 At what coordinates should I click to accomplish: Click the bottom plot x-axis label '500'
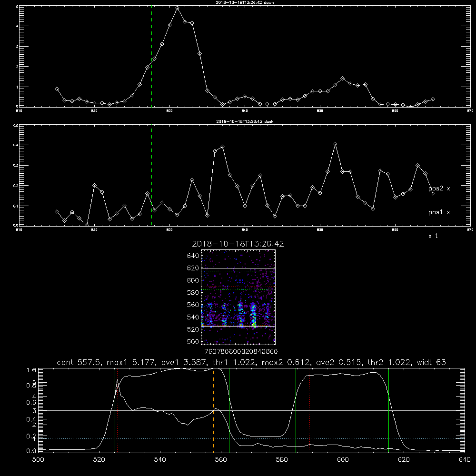coord(38,460)
